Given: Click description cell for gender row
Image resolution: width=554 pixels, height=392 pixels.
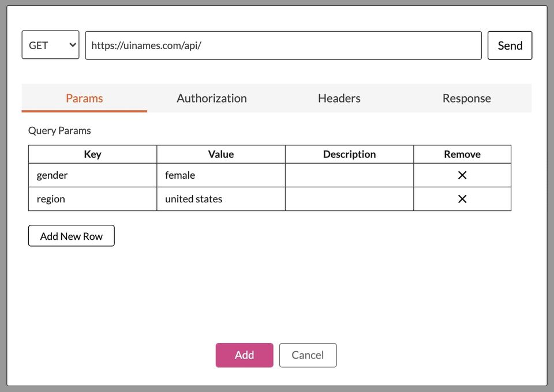Looking at the screenshot, I should pyautogui.click(x=349, y=175).
